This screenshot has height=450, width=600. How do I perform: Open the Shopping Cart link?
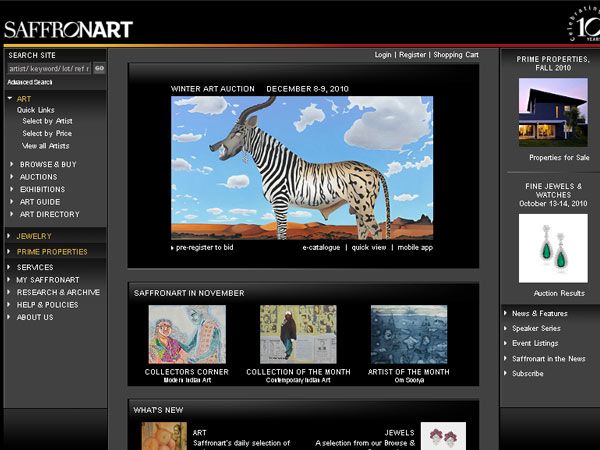point(456,55)
